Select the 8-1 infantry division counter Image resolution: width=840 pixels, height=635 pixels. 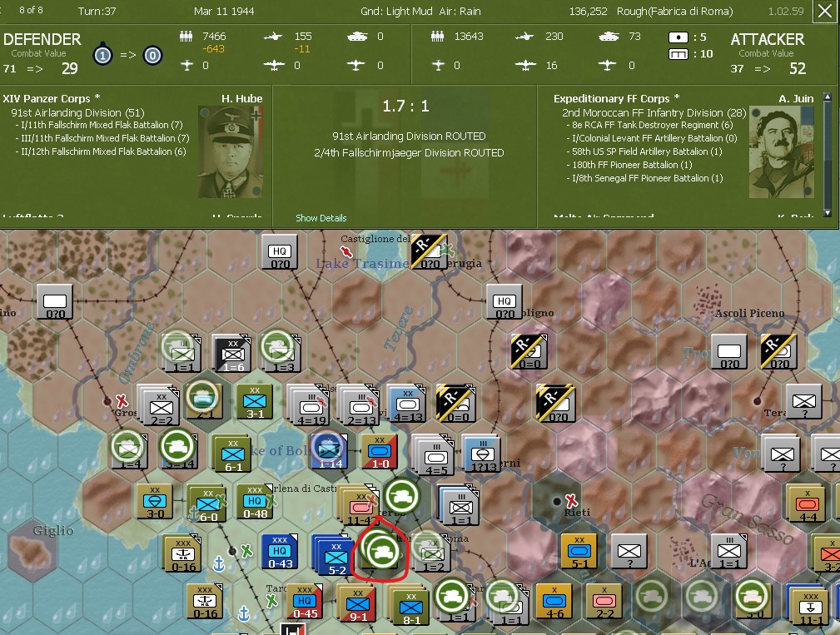point(411,608)
